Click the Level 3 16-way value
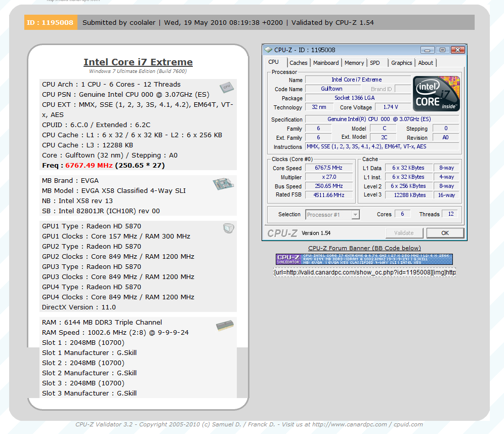This screenshot has height=434, width=504. click(x=446, y=195)
